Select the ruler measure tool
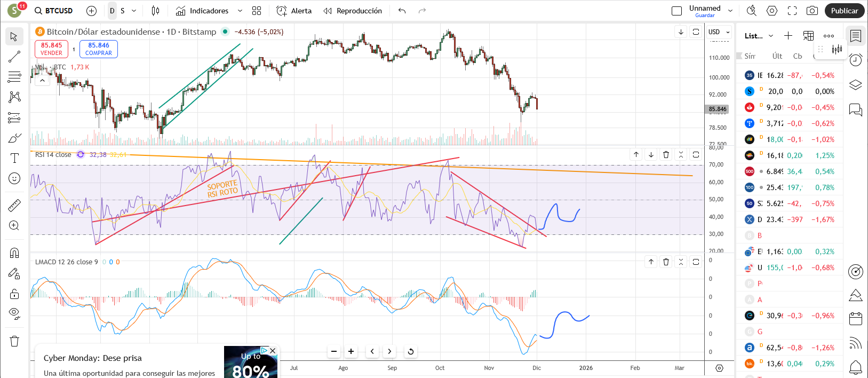868x378 pixels. 14,205
